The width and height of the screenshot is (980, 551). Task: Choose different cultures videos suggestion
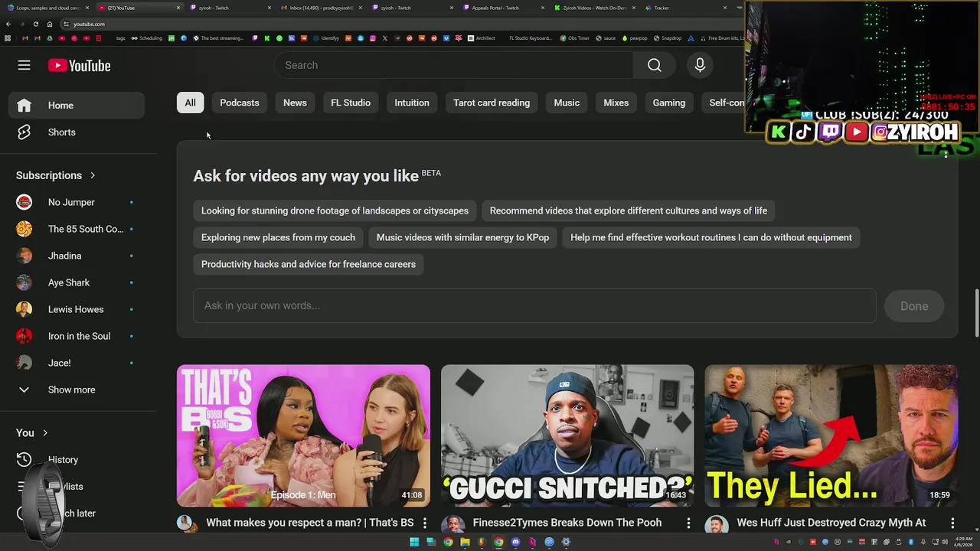(629, 210)
